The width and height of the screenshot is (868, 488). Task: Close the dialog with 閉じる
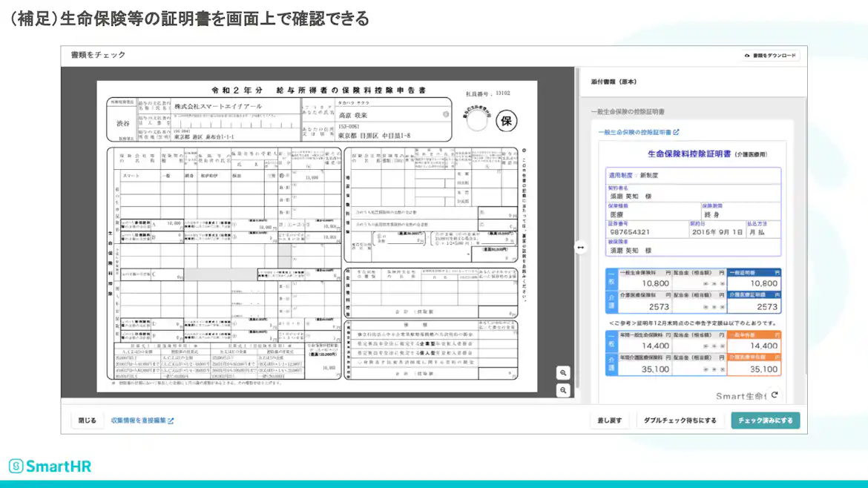coord(88,419)
